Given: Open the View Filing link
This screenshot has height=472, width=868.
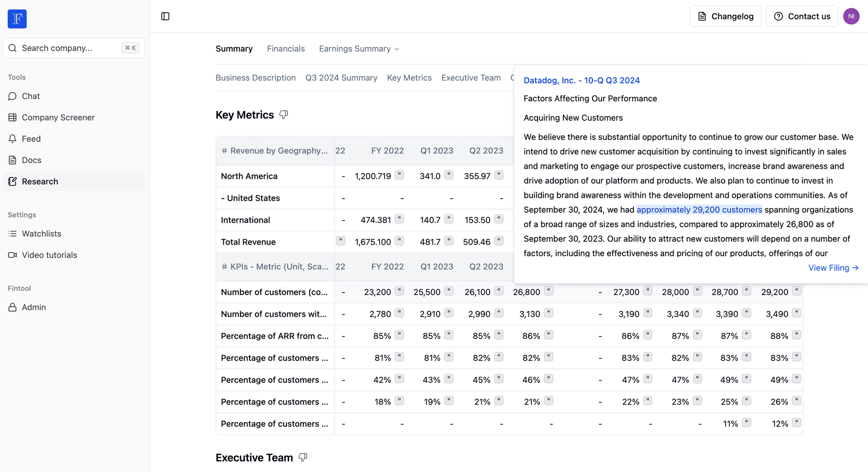Looking at the screenshot, I should point(833,268).
